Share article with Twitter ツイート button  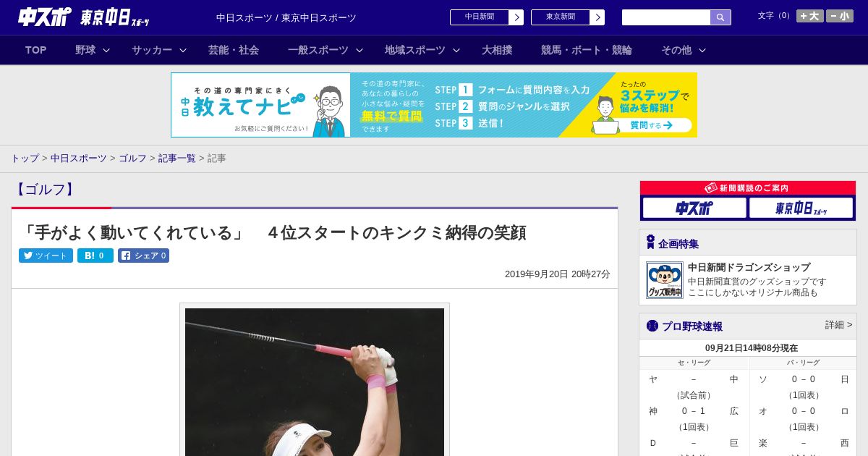click(x=46, y=256)
